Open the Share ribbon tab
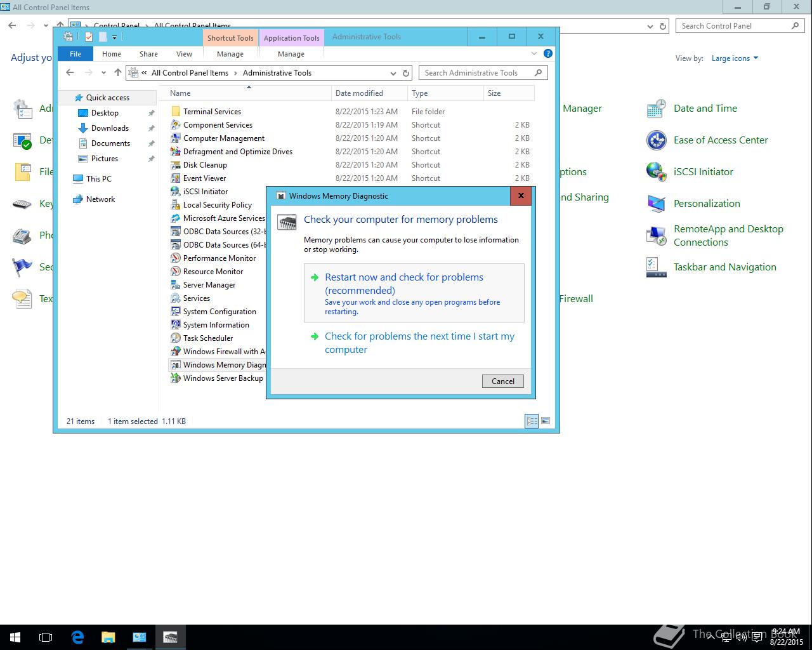812x650 pixels. click(149, 54)
